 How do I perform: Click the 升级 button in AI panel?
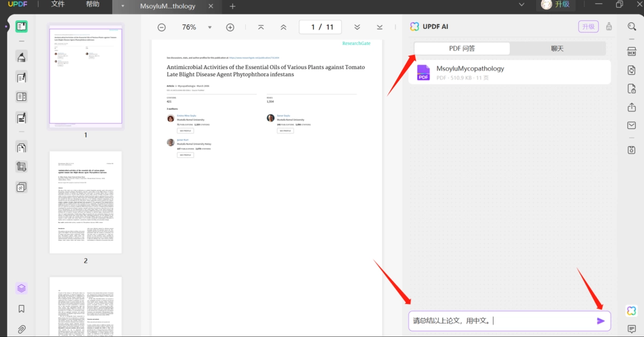pos(589,26)
